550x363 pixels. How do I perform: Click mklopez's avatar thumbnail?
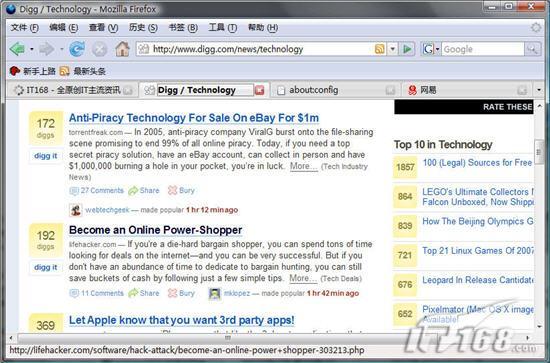215,294
